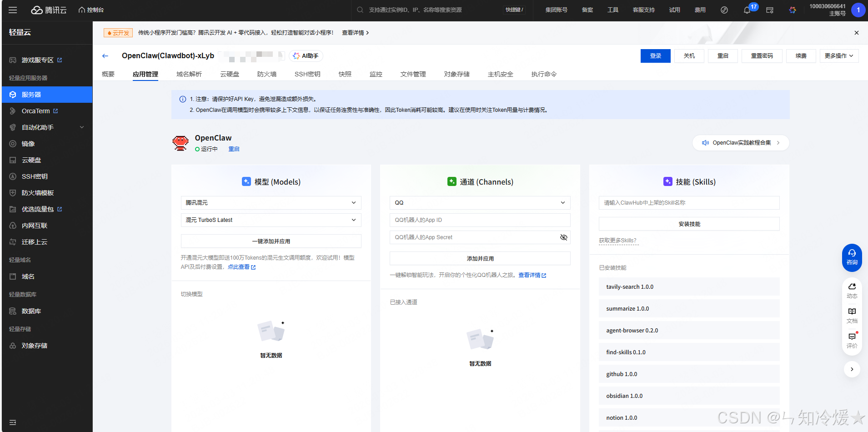
Task: Open the Cloud Shell terminal icon in header
Action: pos(770,10)
